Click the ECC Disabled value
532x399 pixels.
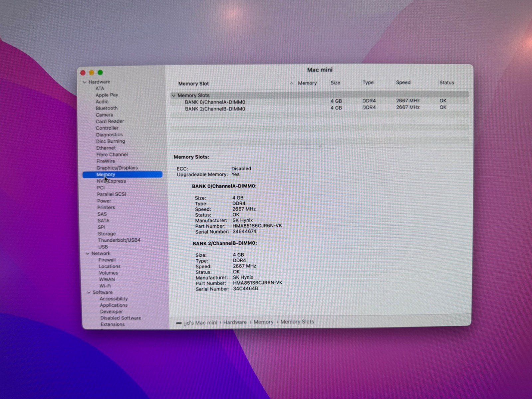241,169
